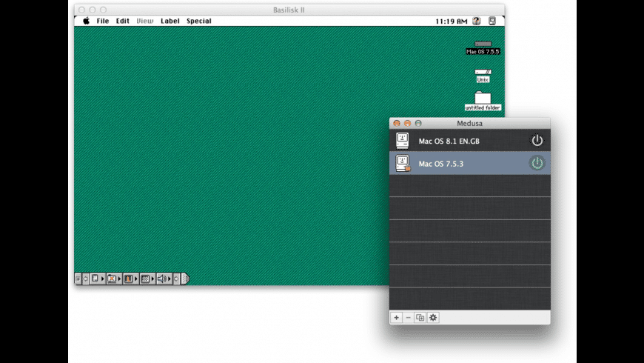Toggle power for Mac OS 8.1 EN.GB

click(537, 141)
